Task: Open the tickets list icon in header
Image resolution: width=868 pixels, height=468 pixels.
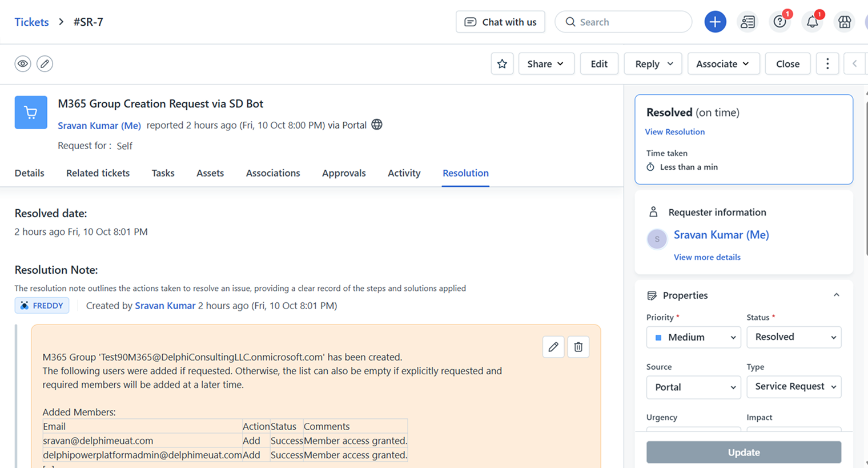Action: [x=748, y=22]
